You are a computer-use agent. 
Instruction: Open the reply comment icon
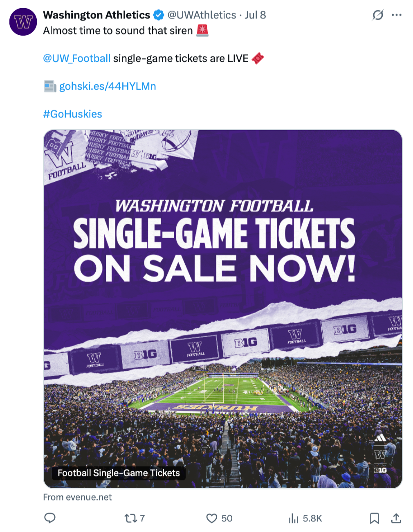click(x=50, y=518)
